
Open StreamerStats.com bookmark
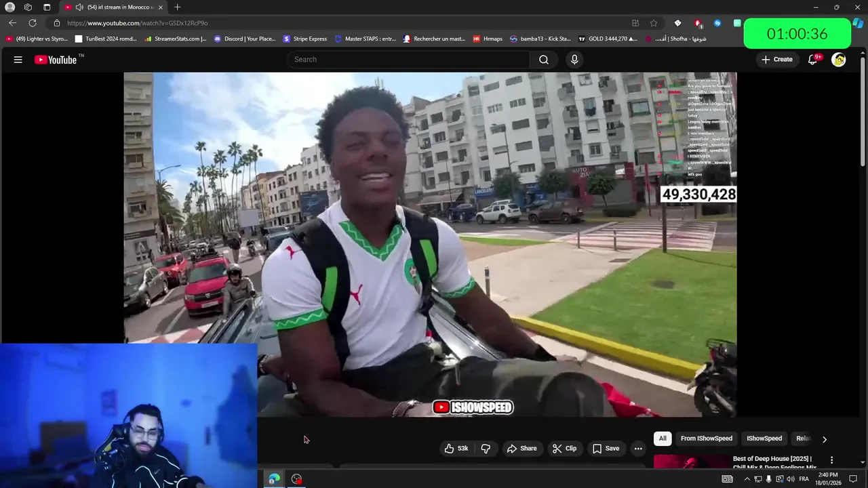[176, 39]
